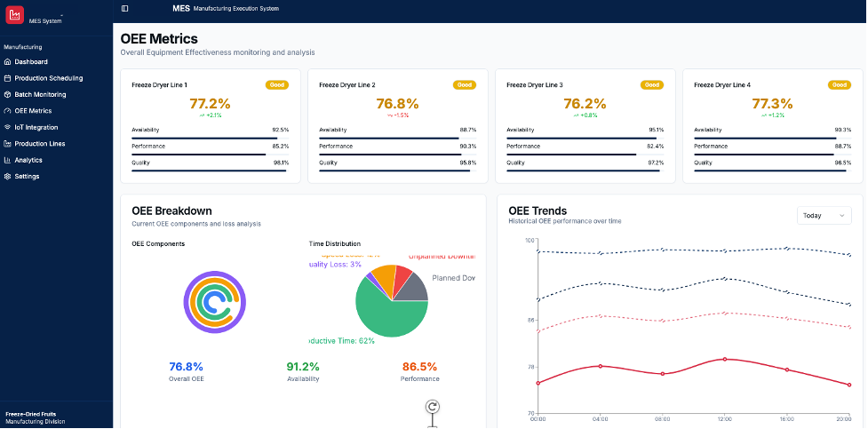Click the Production Scheduling calendar icon

[x=7, y=78]
